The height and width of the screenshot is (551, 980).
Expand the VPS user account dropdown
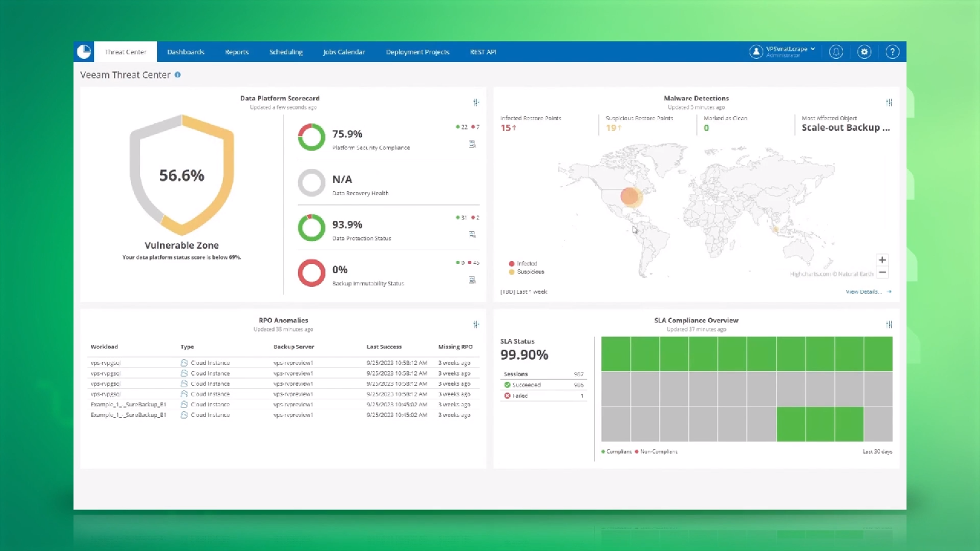(791, 51)
